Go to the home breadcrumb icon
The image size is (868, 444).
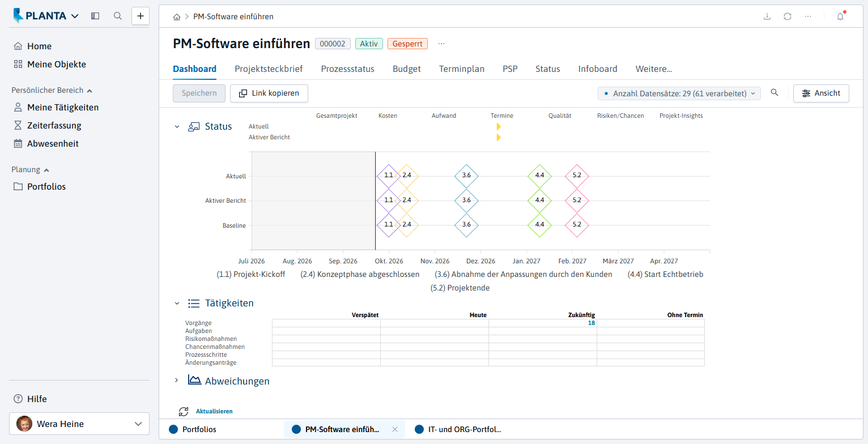point(177,17)
